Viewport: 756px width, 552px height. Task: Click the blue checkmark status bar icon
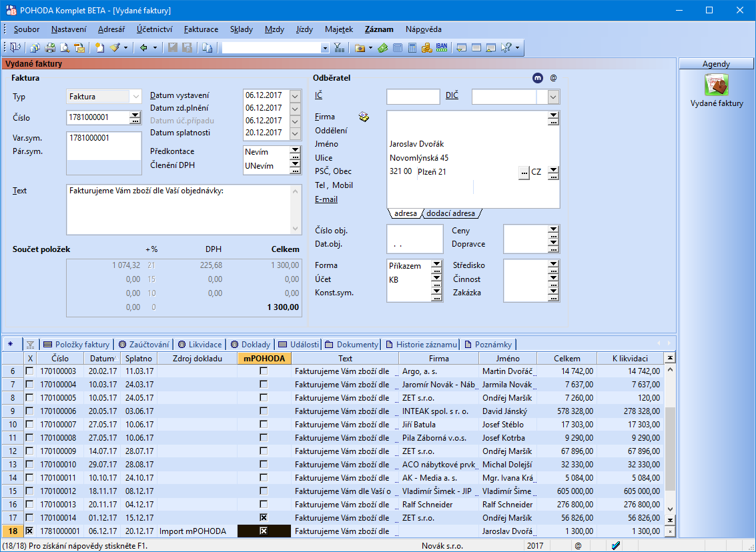coord(616,546)
